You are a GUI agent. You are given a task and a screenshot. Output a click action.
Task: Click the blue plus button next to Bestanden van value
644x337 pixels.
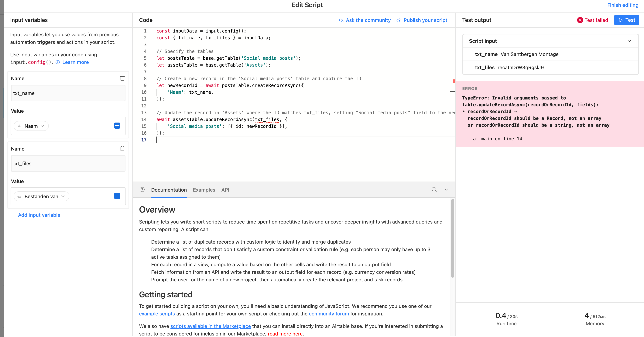pyautogui.click(x=117, y=196)
